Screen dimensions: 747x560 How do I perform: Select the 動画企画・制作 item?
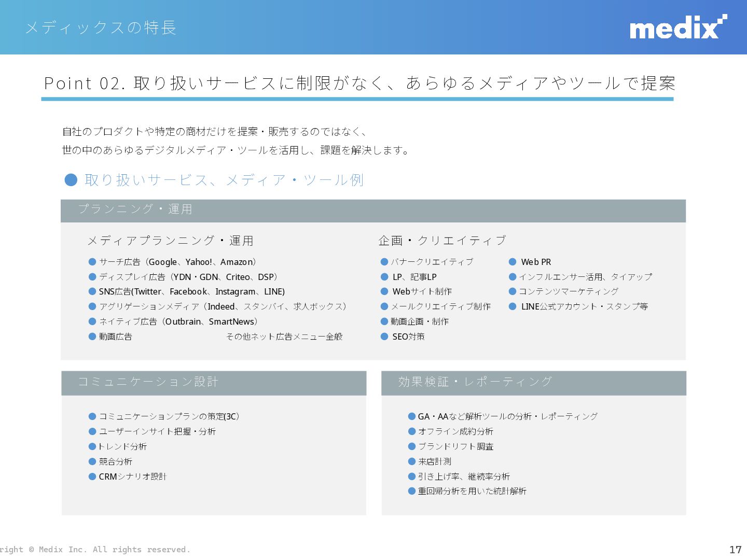tap(415, 321)
